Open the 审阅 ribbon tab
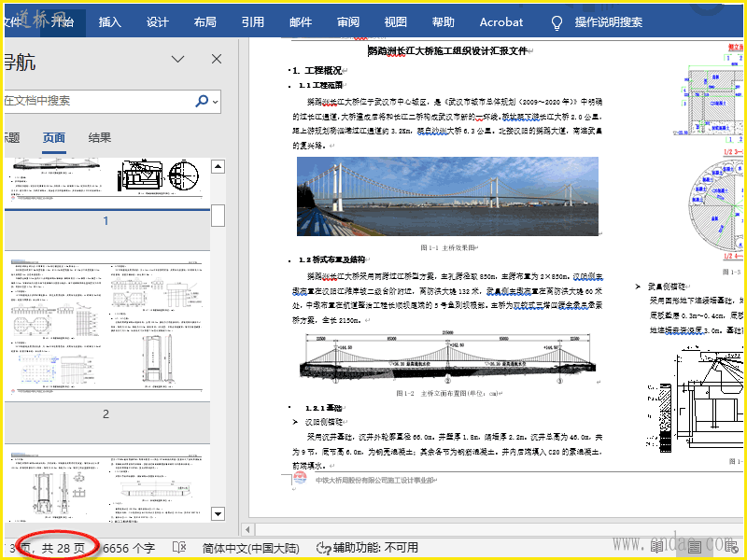Image resolution: width=747 pixels, height=560 pixels. 348,21
